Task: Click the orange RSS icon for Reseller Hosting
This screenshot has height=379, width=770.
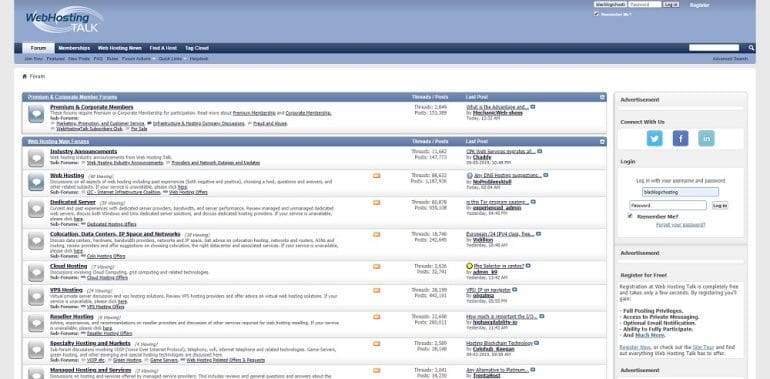Action: (x=377, y=317)
